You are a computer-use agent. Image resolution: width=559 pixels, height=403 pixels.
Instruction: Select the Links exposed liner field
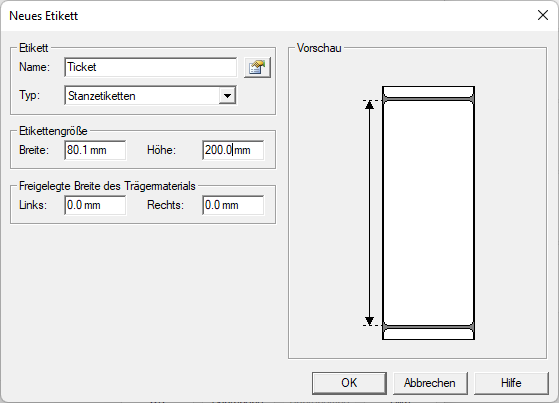click(x=95, y=205)
